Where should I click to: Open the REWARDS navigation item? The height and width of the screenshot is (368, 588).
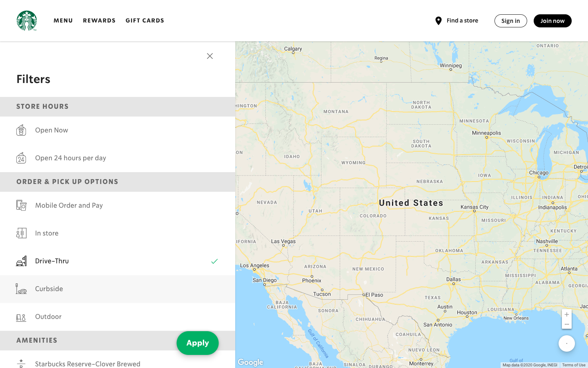point(99,20)
